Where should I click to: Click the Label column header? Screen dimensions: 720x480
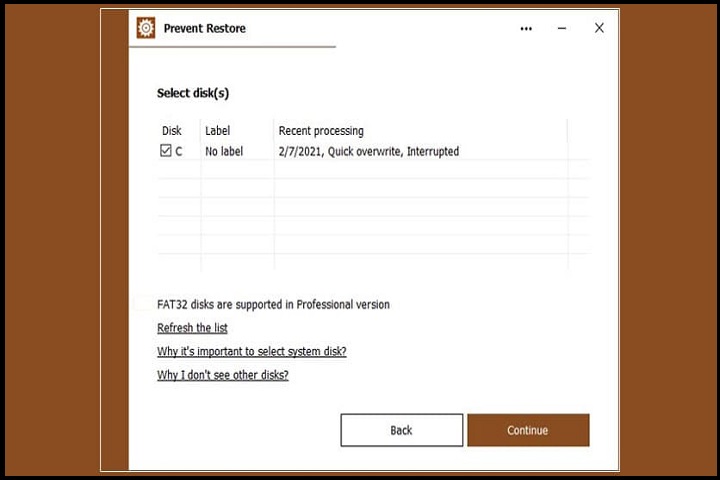(x=217, y=131)
